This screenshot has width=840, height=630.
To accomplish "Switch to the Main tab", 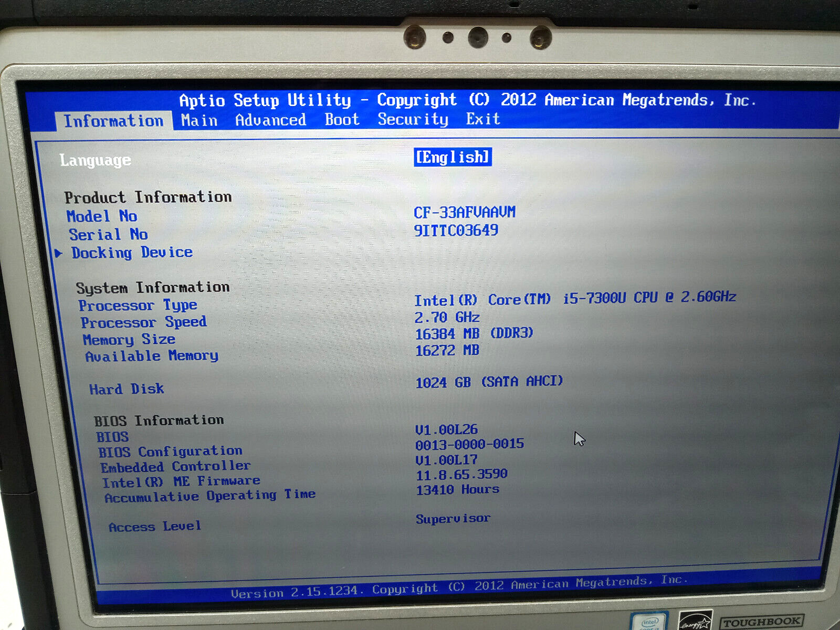I will click(x=199, y=120).
